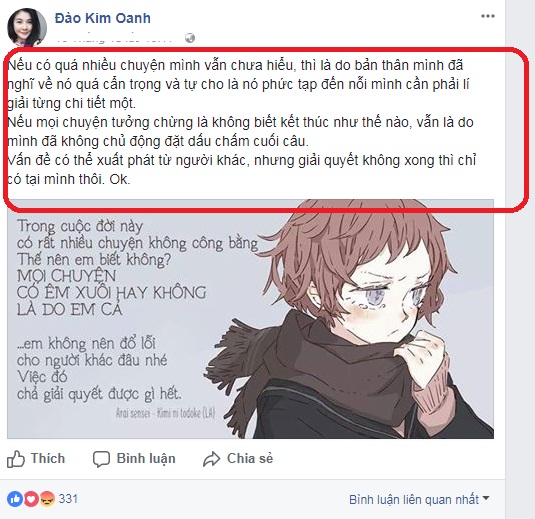Click the Bình luận speech bubble icon

click(101, 459)
